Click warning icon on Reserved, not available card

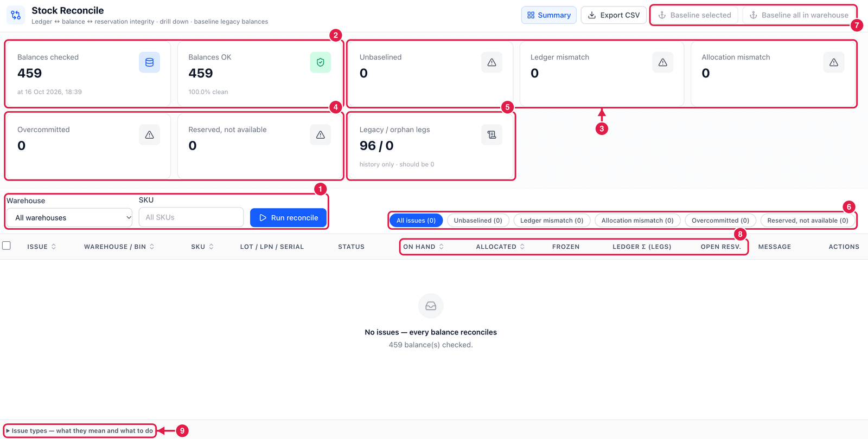(321, 135)
